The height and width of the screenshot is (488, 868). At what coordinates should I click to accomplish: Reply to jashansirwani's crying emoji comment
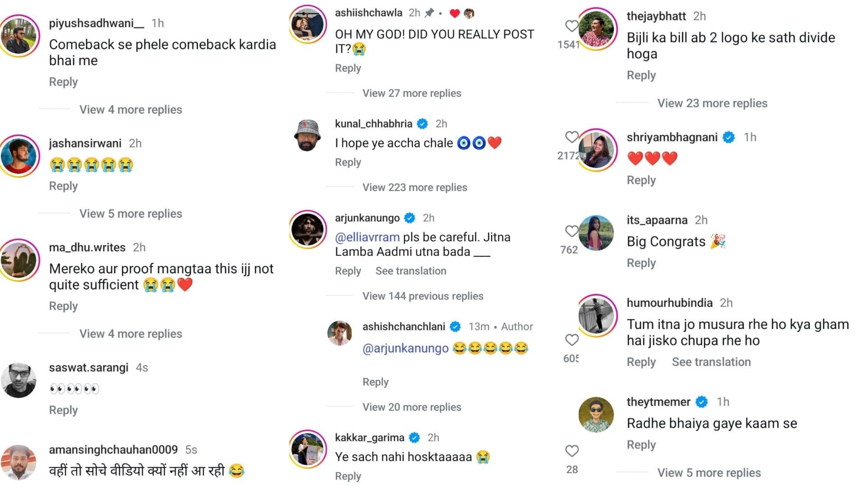(63, 186)
